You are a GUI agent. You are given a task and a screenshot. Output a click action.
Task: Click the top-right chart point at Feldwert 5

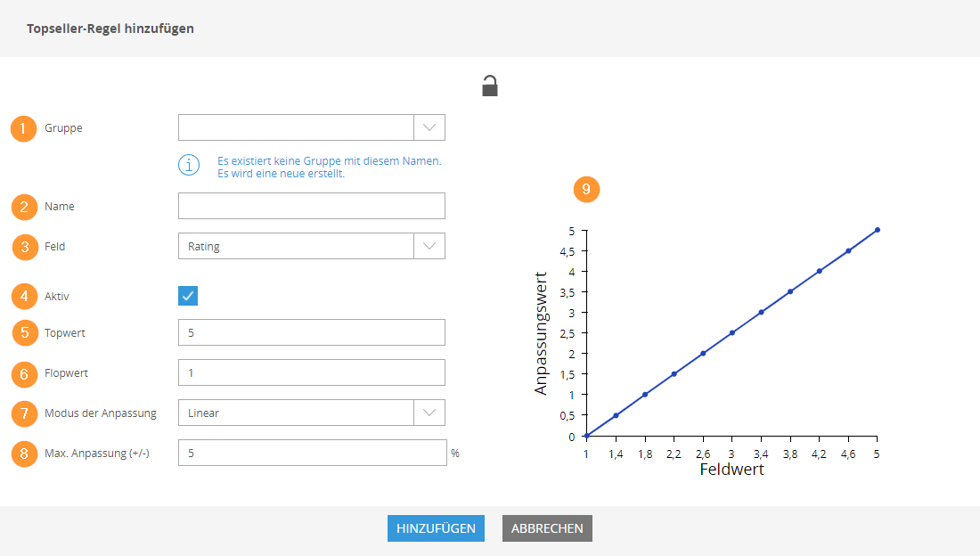[878, 230]
